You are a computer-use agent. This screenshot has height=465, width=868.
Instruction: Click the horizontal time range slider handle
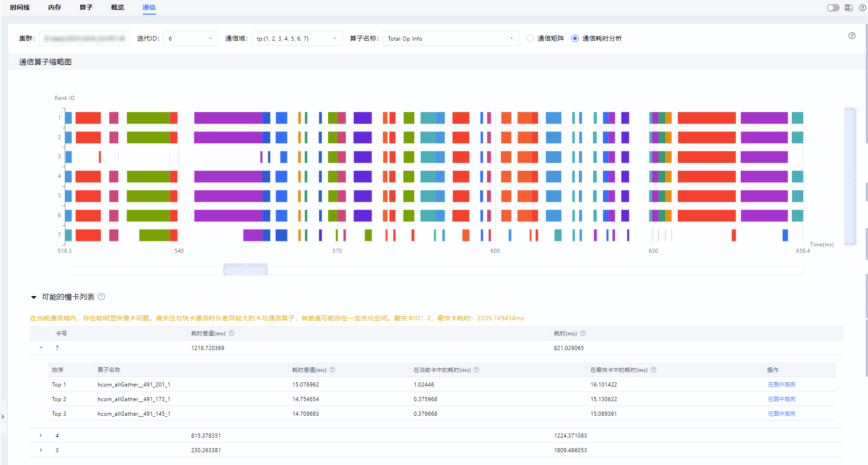[246, 271]
